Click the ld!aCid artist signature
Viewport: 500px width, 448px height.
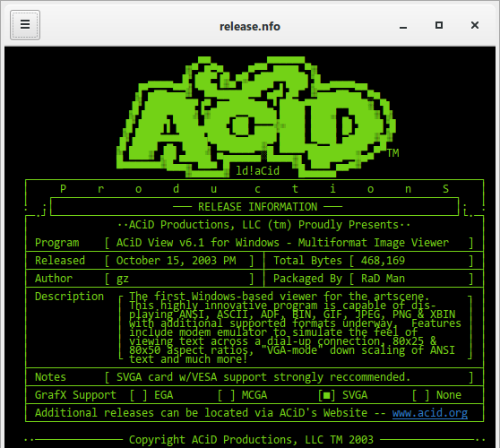click(258, 170)
